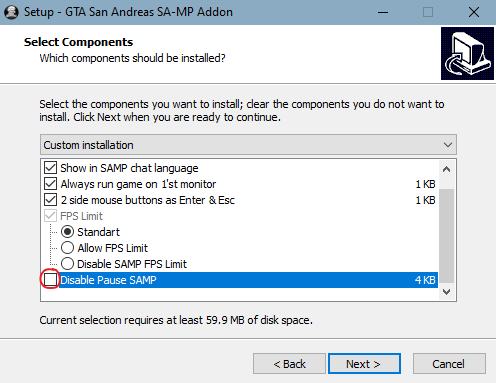Choose Disable SAMP FPS Limit radio option
This screenshot has height=383, width=496.
click(67, 264)
